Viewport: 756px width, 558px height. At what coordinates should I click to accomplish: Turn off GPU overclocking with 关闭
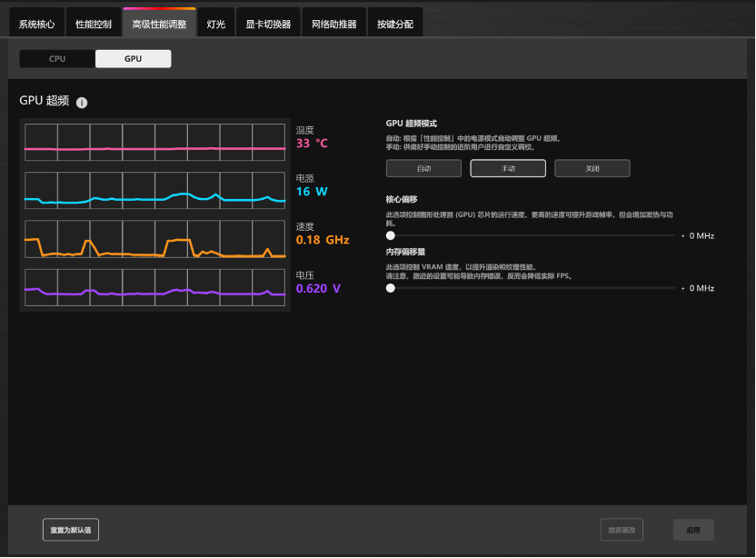point(592,168)
